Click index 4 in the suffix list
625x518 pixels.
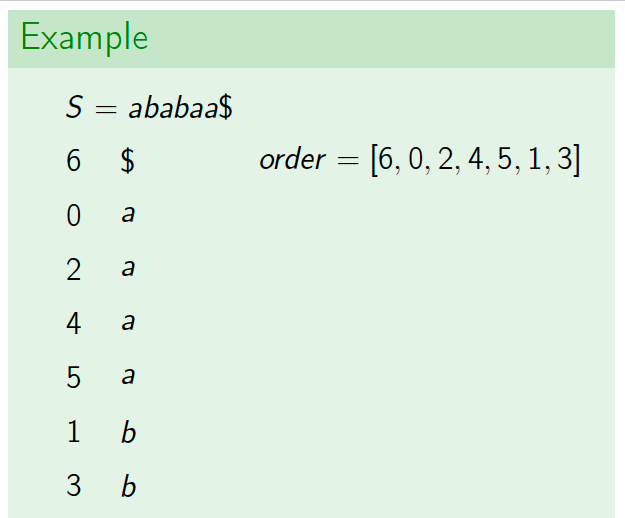74,323
